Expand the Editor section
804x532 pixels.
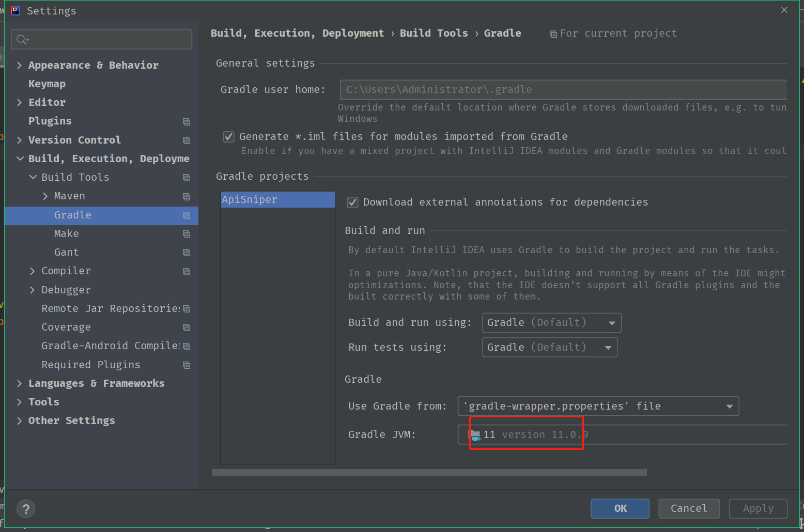click(x=19, y=102)
